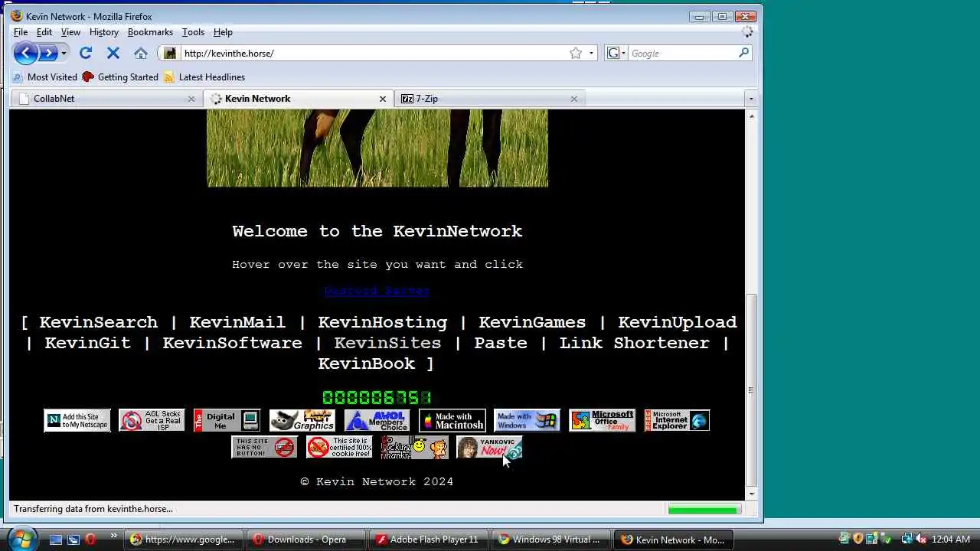The width and height of the screenshot is (980, 551).
Task: Click the Add this Site to My Netscape badge
Action: (77, 421)
